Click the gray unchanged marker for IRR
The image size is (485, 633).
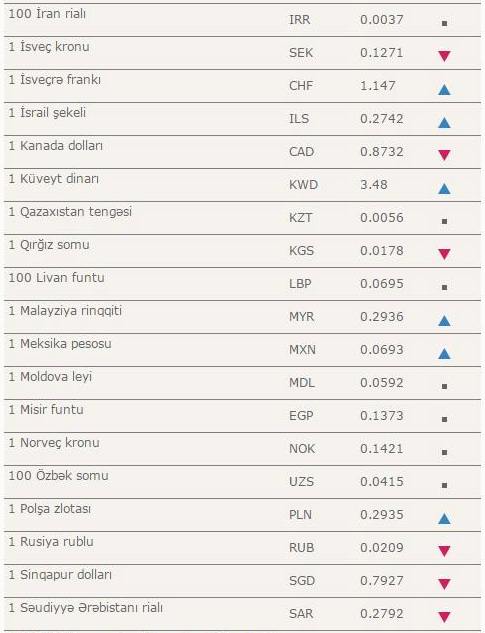[x=444, y=23]
